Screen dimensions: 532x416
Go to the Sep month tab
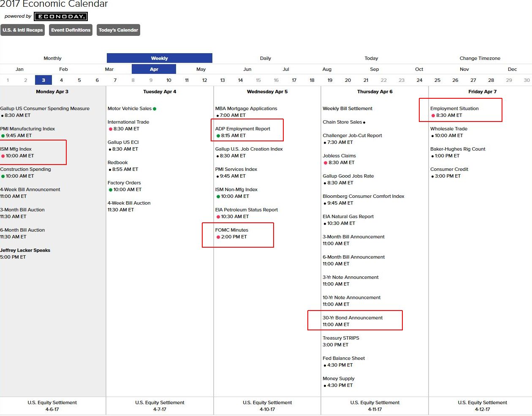click(375, 69)
